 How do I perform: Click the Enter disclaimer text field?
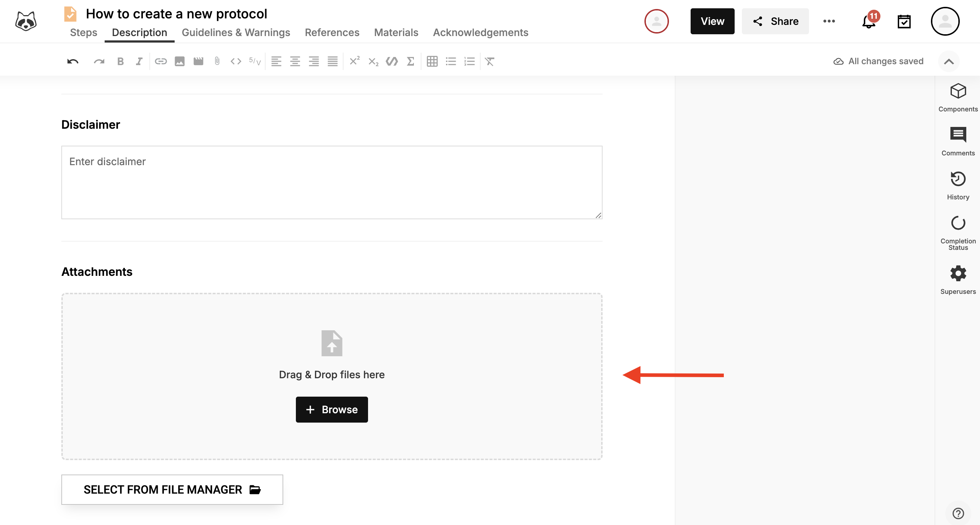332,182
